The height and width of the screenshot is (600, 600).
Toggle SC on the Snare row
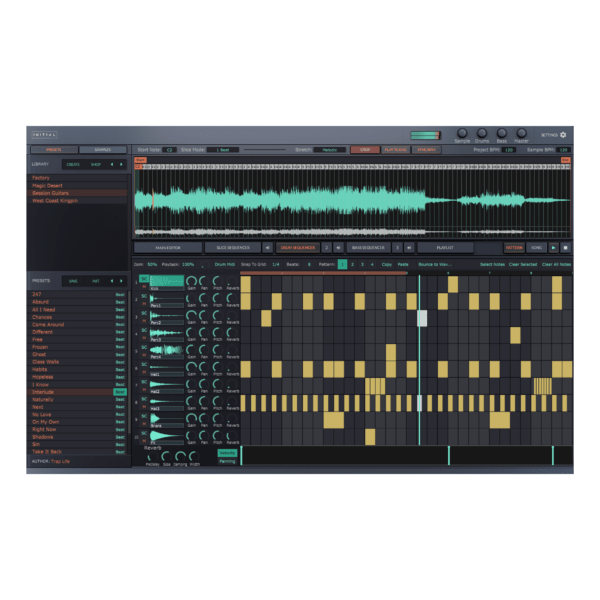pyautogui.click(x=144, y=416)
